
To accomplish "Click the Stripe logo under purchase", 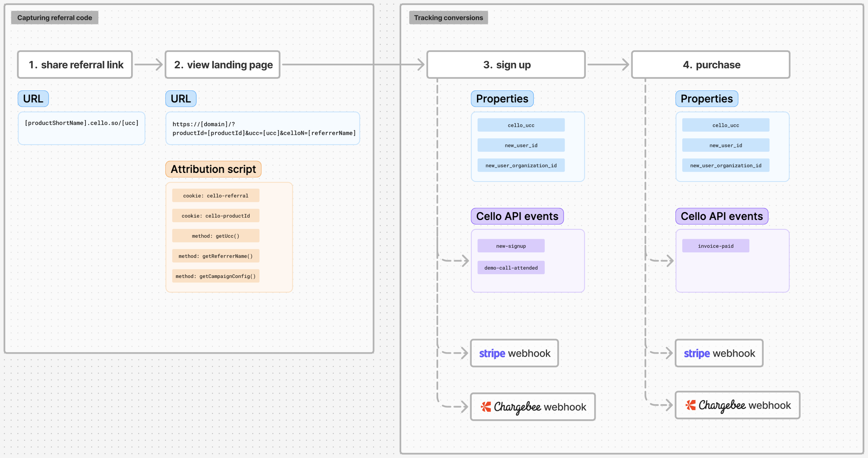I will (697, 353).
